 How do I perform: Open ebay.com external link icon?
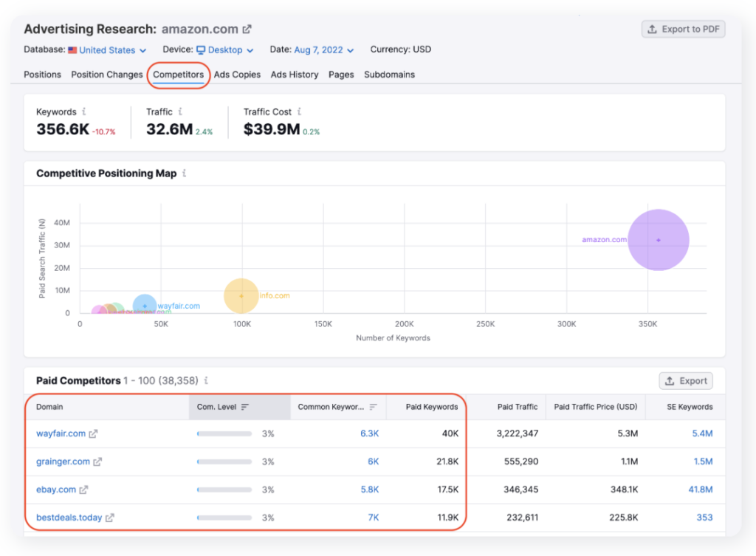83,490
